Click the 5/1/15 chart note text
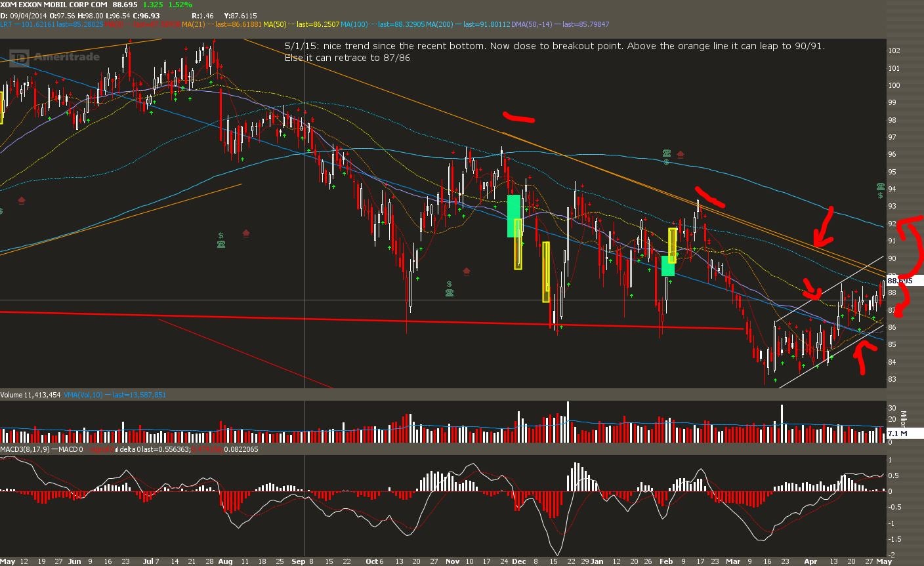 tap(555, 52)
